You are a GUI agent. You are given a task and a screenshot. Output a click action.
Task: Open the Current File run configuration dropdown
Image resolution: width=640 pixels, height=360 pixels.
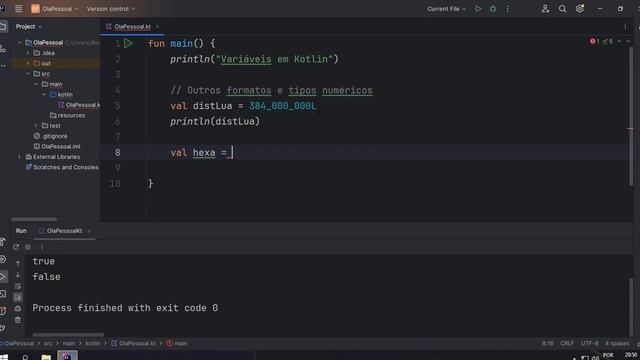coord(446,9)
